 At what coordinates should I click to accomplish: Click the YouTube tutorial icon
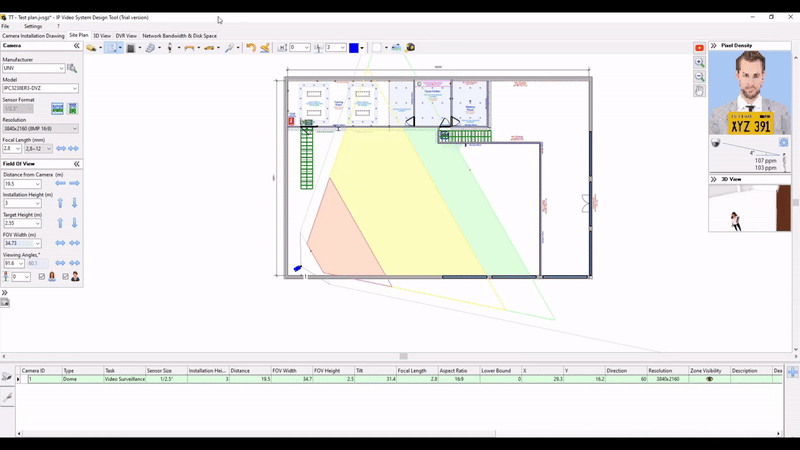pos(700,48)
